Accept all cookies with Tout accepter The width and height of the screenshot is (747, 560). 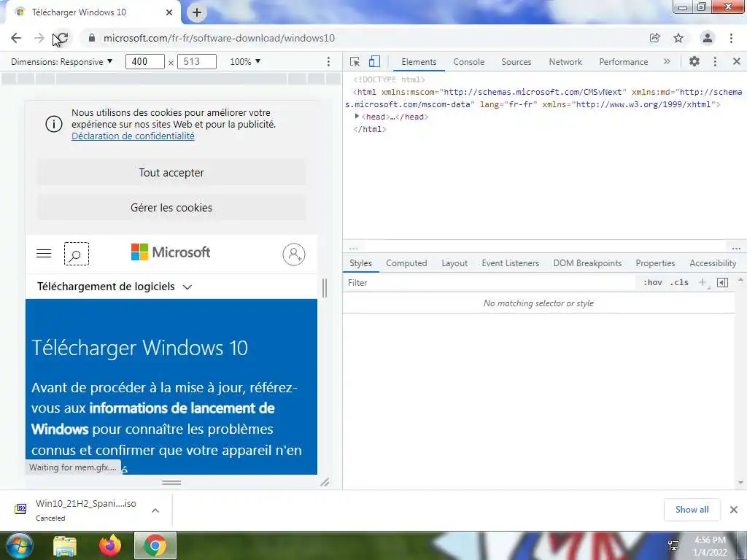point(171,172)
